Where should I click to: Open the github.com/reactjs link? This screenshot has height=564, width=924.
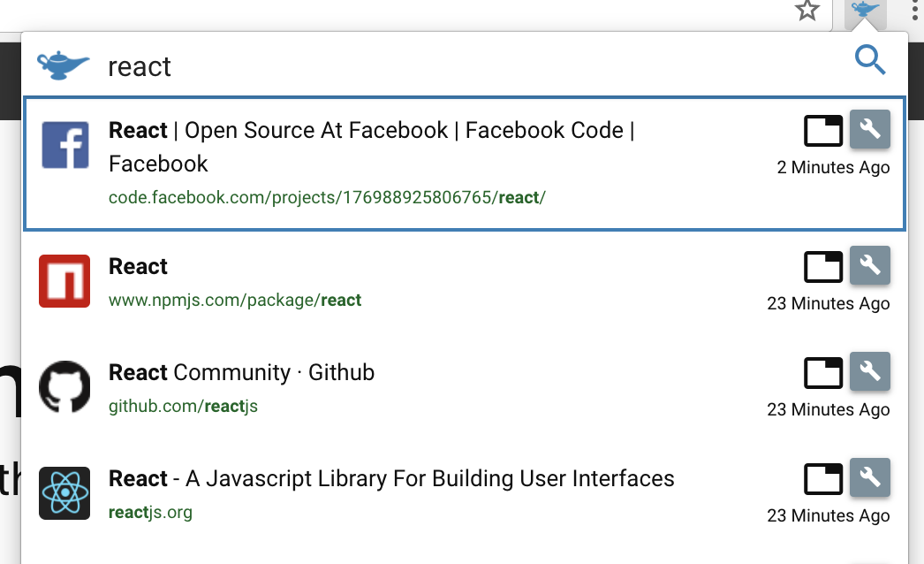pos(183,407)
